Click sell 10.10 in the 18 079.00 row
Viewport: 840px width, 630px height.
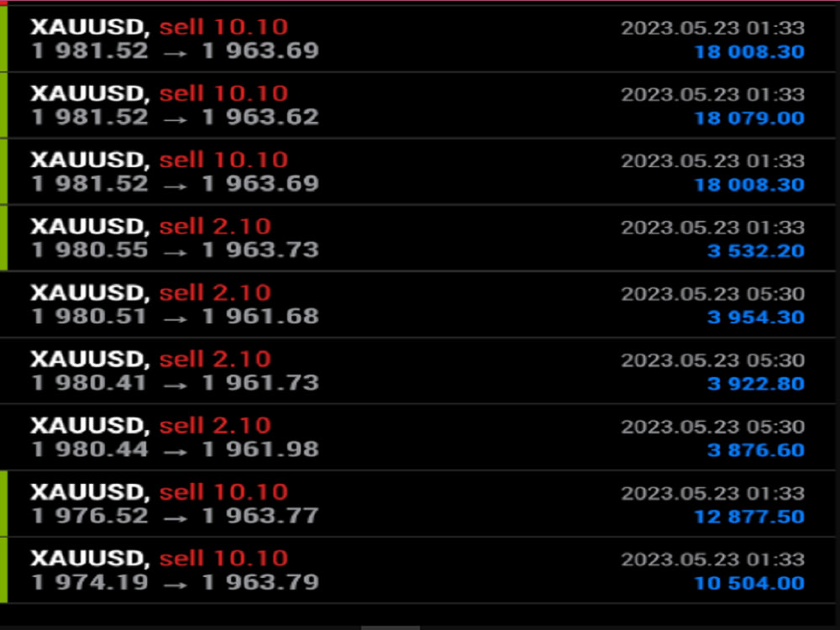(x=224, y=93)
